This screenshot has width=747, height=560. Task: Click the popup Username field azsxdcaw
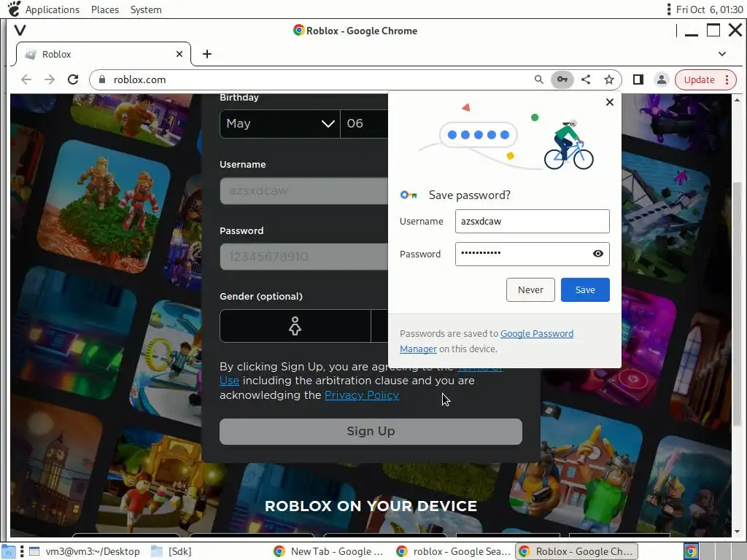532,222
